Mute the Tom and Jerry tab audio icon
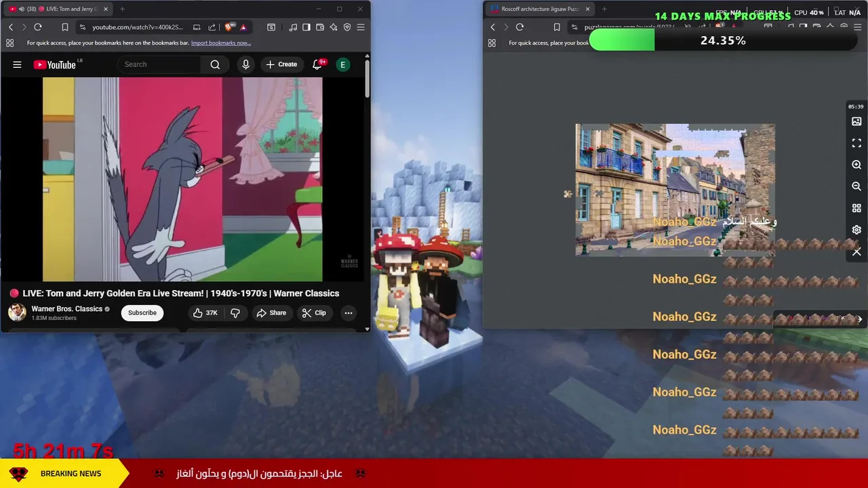The height and width of the screenshot is (488, 868). 21,9
